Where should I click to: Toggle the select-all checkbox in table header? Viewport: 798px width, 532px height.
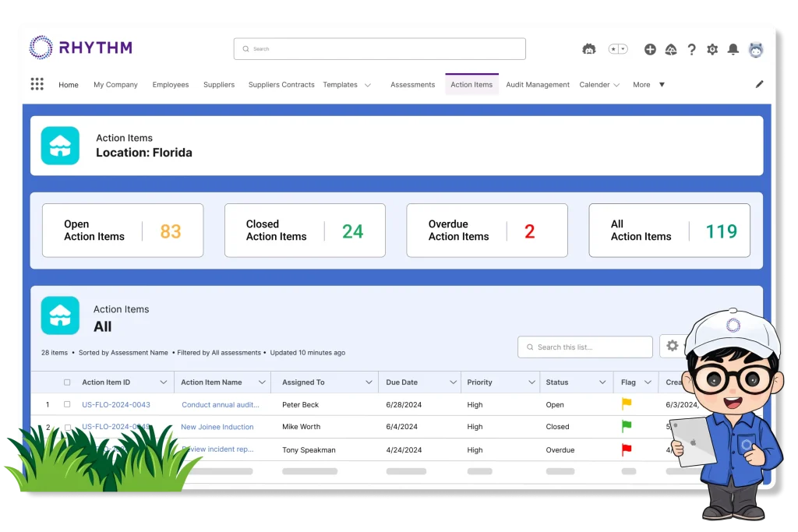point(67,382)
